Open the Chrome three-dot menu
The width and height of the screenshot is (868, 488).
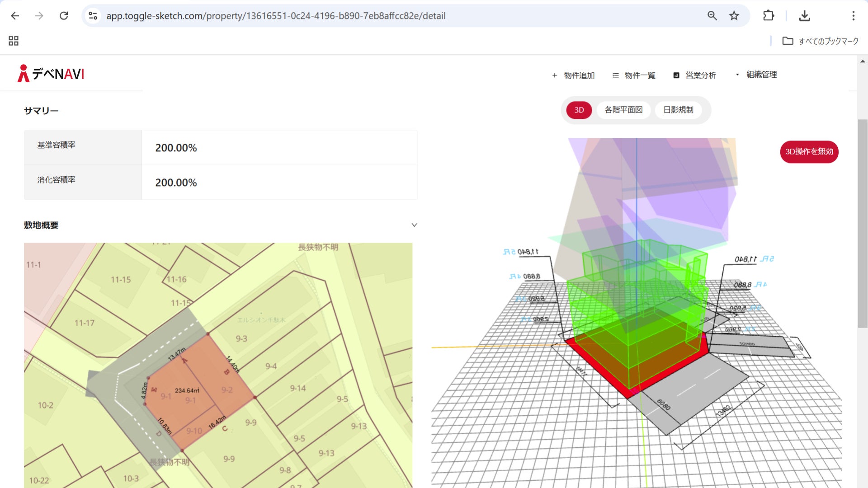coord(853,16)
